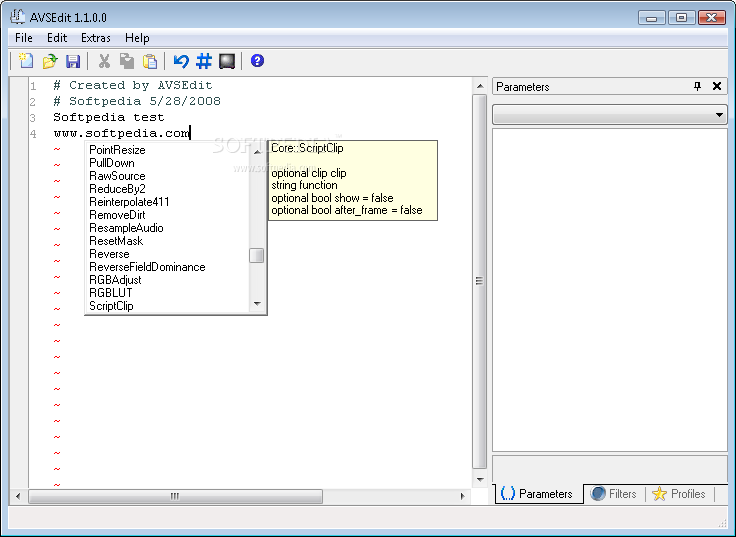Select ResetMask in the list

click(x=116, y=241)
